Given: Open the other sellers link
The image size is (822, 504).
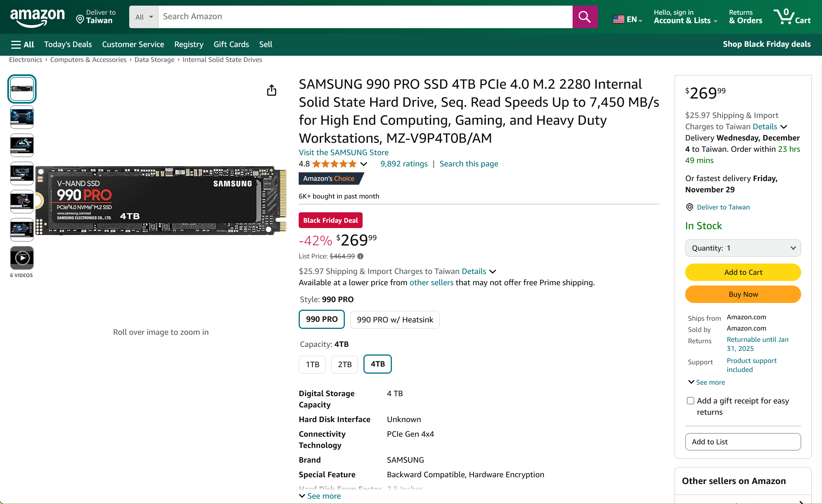Looking at the screenshot, I should click(x=431, y=282).
